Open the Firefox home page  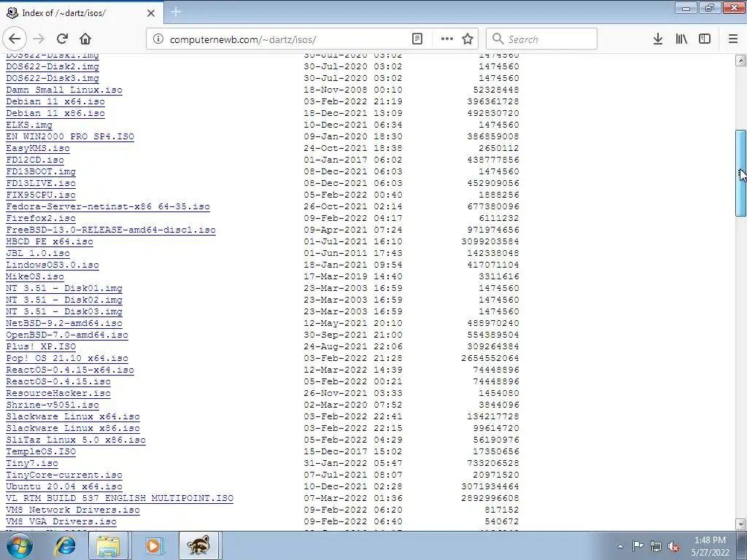tap(85, 39)
